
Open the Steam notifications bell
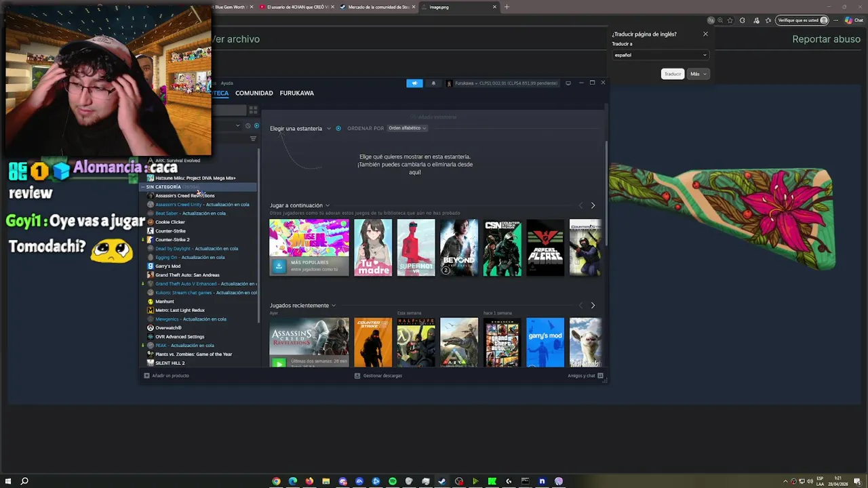tap(433, 83)
